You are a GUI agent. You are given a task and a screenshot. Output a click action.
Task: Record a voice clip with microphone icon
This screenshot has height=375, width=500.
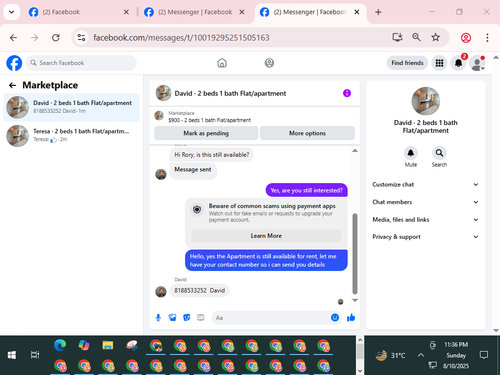point(158,318)
